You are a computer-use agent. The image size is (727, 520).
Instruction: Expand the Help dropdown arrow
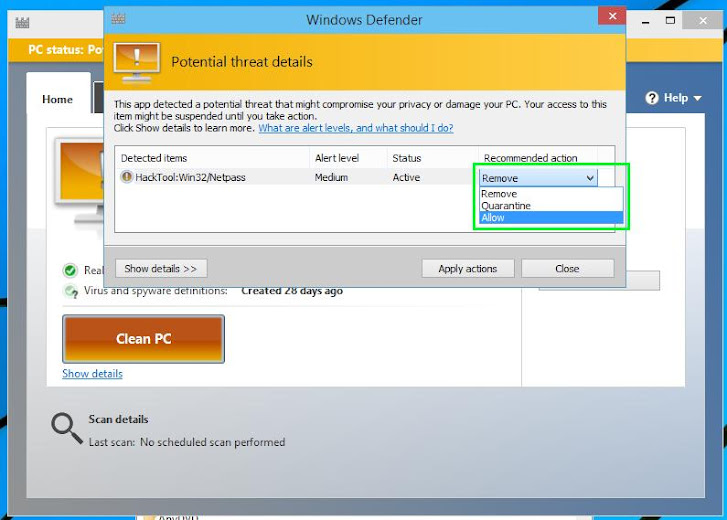pyautogui.click(x=698, y=98)
